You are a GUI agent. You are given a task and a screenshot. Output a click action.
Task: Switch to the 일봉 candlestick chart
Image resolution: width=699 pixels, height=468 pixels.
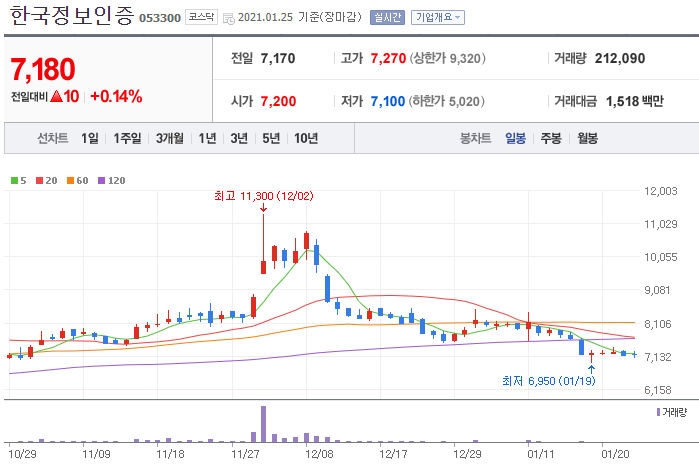coord(515,138)
